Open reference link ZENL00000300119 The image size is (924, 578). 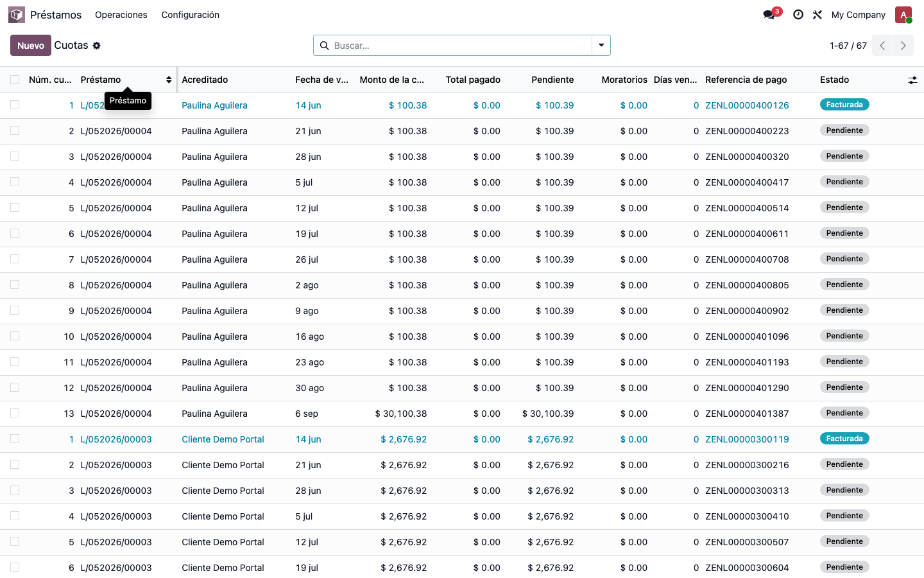pos(747,439)
